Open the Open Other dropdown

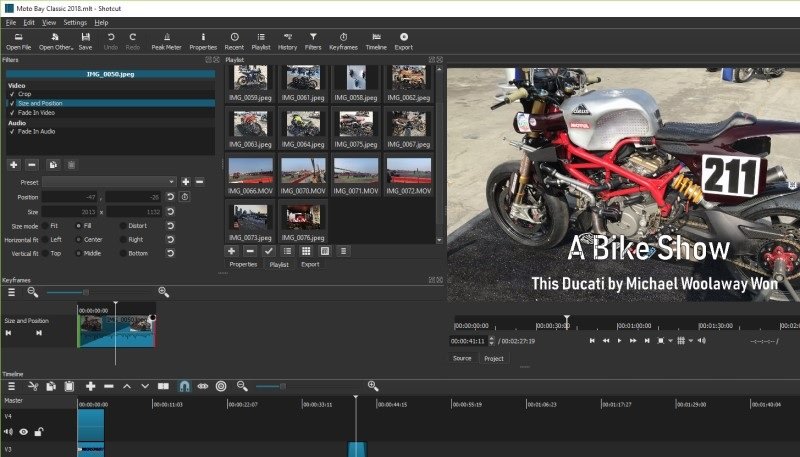click(56, 41)
